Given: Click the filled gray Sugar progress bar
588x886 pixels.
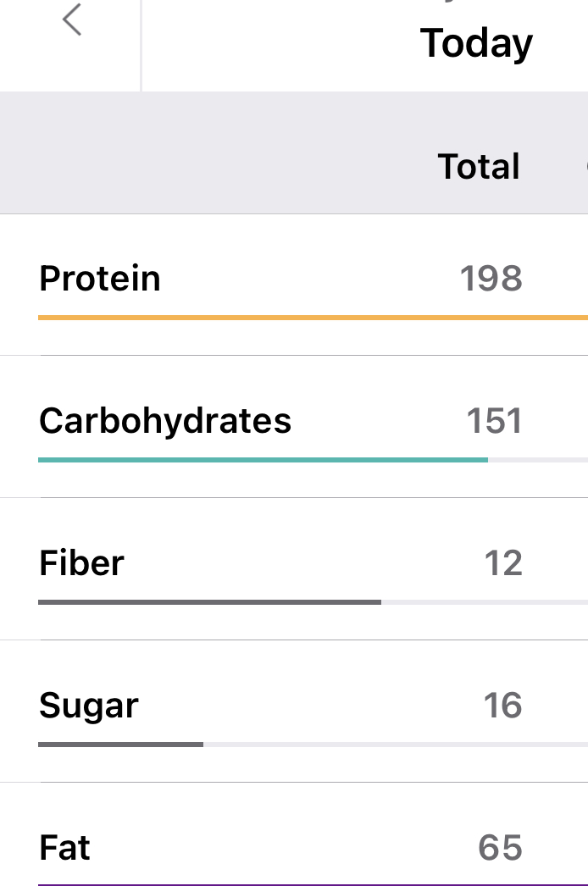Looking at the screenshot, I should coord(120,745).
